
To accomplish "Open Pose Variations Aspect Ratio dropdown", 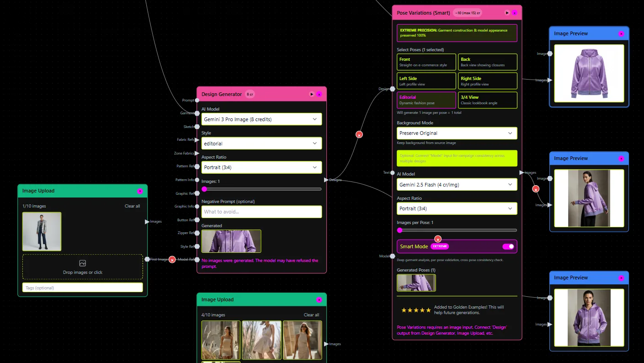I will click(x=457, y=208).
